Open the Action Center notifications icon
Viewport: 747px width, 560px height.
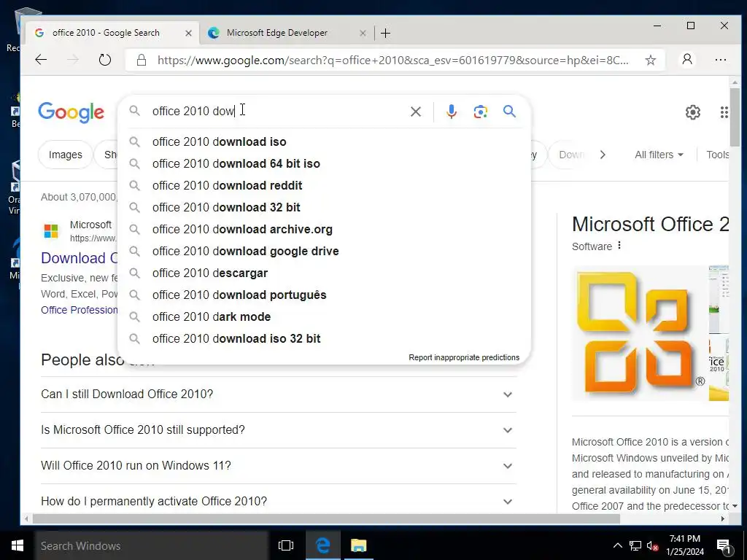(724, 546)
